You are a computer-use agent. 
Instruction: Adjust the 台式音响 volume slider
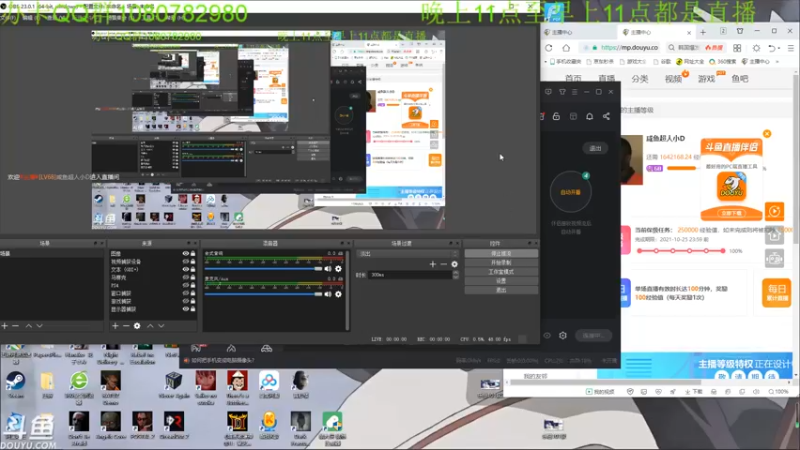(263, 268)
